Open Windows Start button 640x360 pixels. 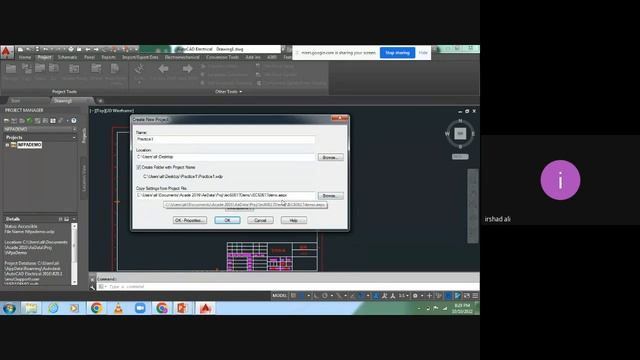coord(9,308)
